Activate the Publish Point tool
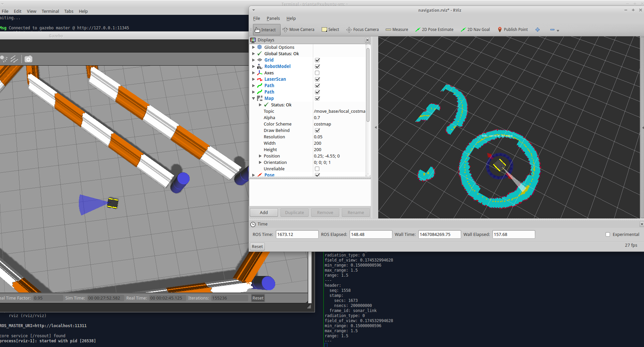The width and height of the screenshot is (644, 347). [512, 30]
